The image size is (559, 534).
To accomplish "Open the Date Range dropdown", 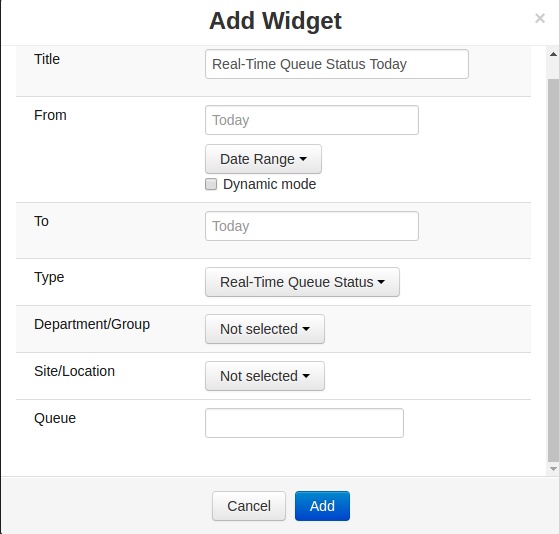I will (263, 159).
